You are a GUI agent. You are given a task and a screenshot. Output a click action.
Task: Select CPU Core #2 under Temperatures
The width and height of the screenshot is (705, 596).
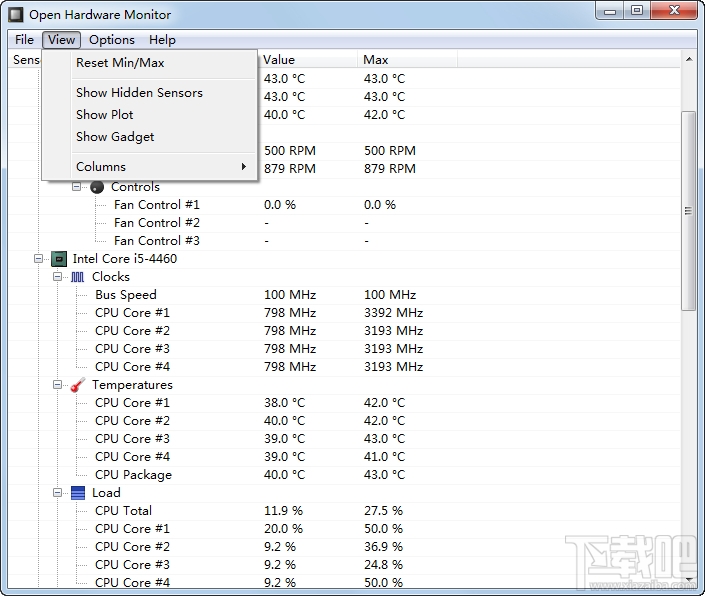(x=344, y=421)
